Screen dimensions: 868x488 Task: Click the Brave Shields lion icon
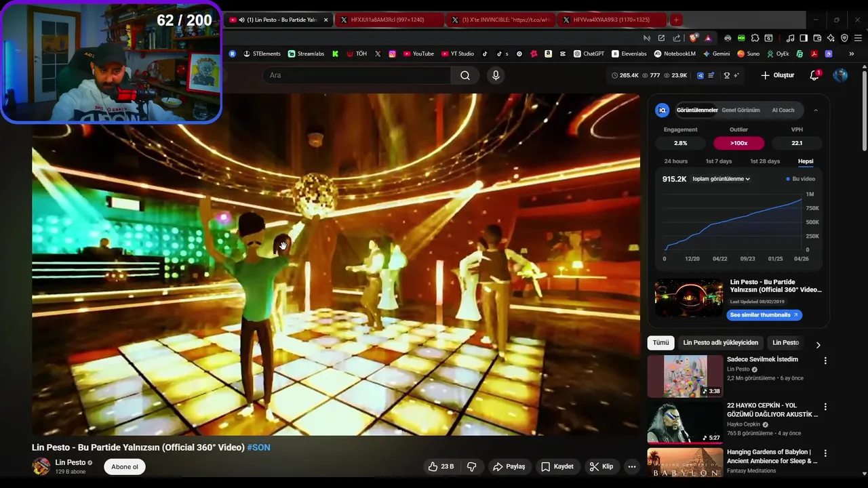(693, 38)
